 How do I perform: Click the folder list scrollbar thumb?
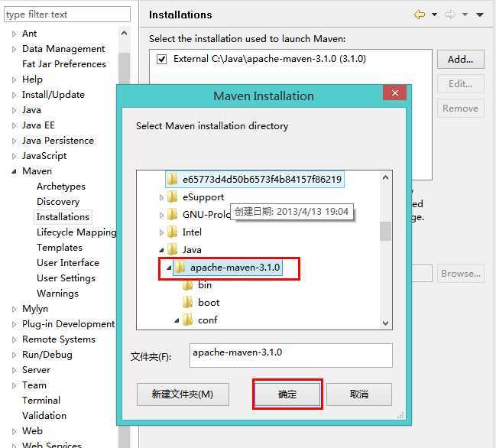[x=385, y=231]
